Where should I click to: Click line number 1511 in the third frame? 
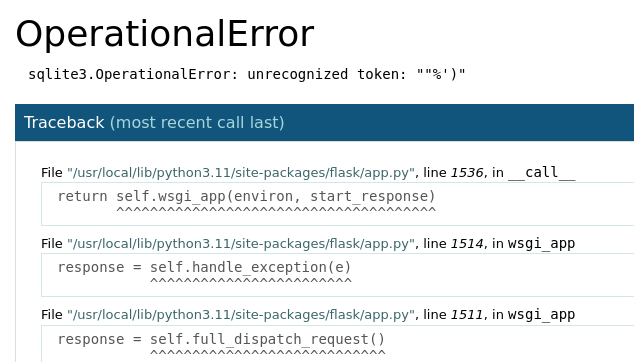point(467,315)
